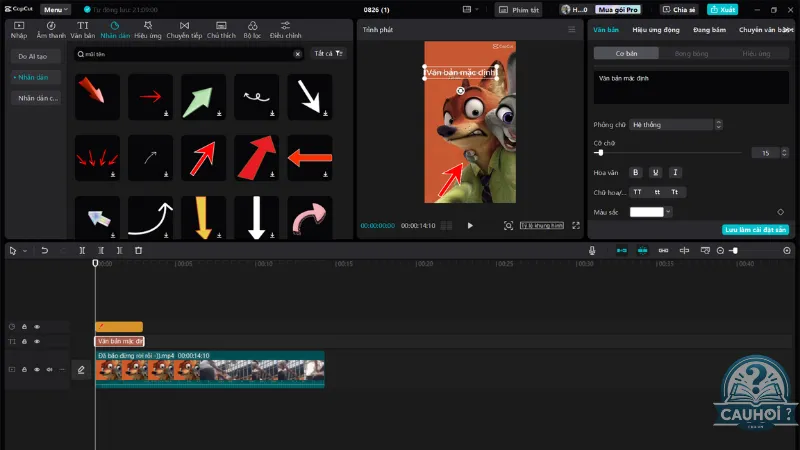Click the timeline zoom out icon
This screenshot has height=450, width=800.
[720, 251]
